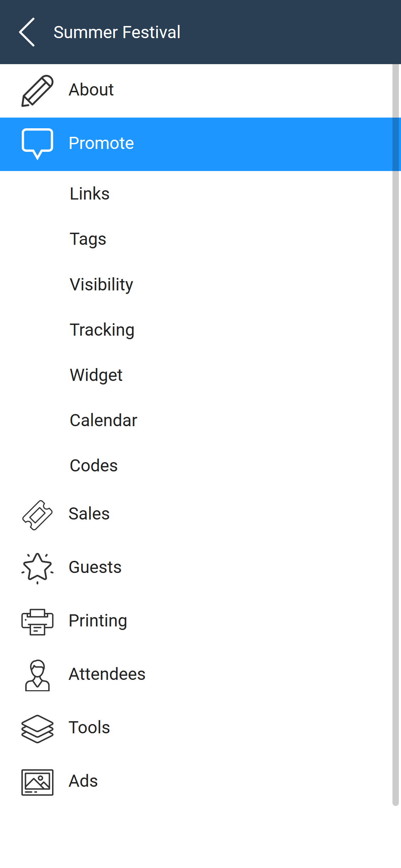
Task: Select the Codes submenu item
Action: click(x=94, y=466)
